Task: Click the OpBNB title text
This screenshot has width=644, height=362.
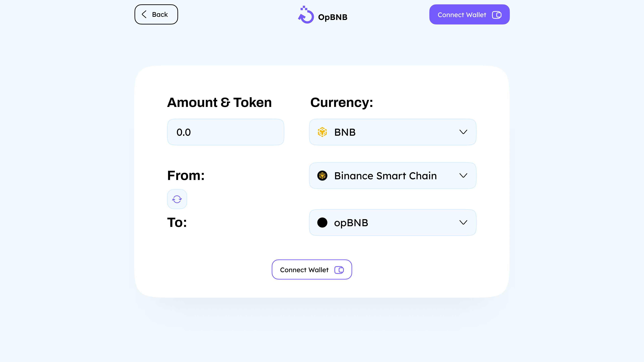Action: point(333,17)
